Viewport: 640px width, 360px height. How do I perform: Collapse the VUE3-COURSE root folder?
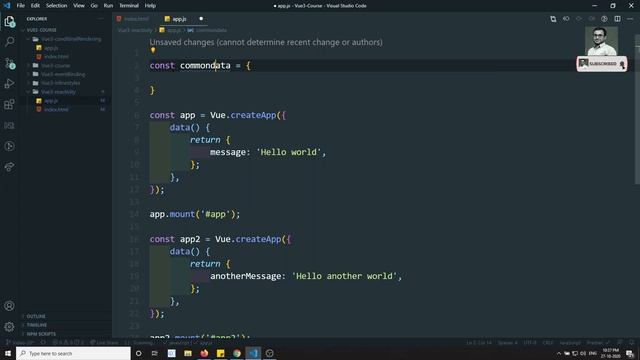tap(41, 30)
